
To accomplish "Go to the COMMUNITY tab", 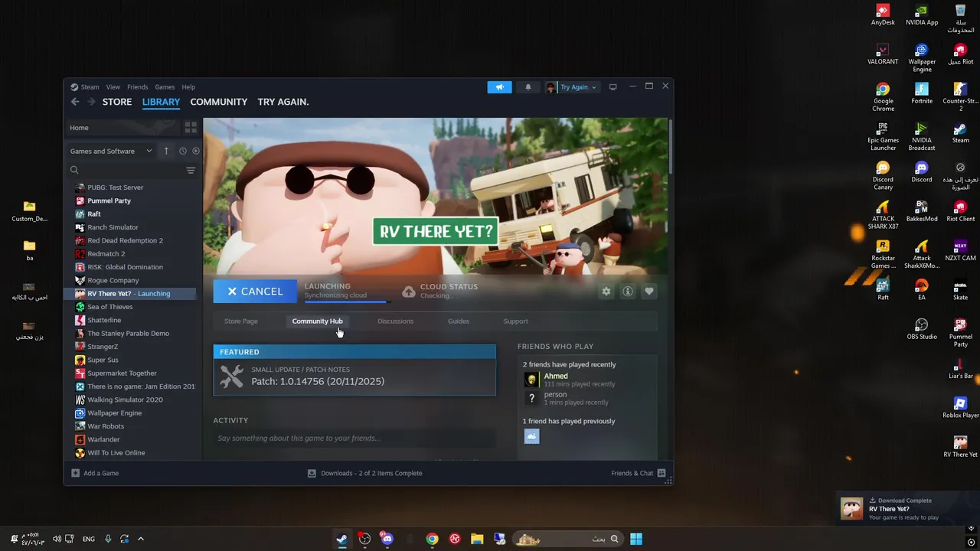I will (219, 102).
